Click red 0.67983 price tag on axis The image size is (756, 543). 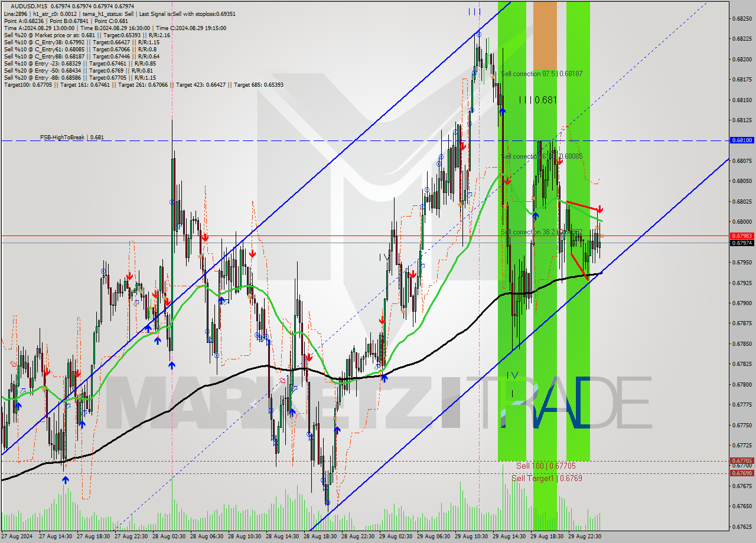point(742,235)
